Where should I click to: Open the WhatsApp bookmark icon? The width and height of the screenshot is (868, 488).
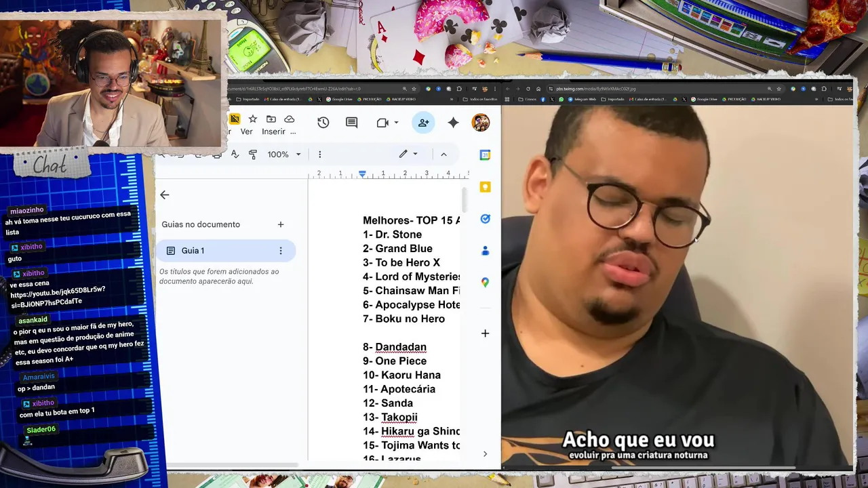pos(561,99)
